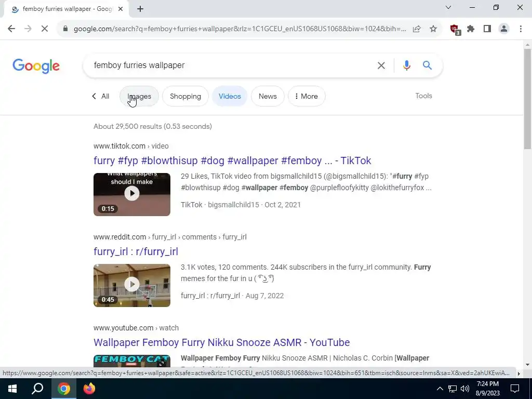Open the volume tray icon
This screenshot has width=532, height=399.
465,389
